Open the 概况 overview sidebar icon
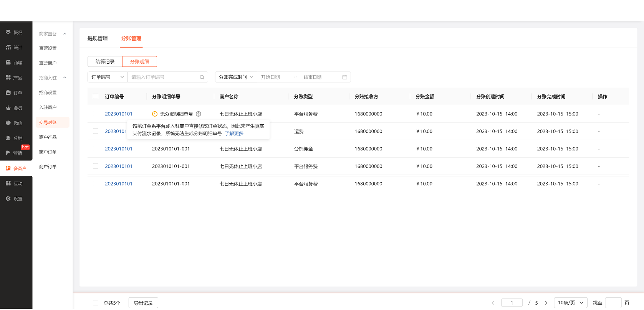 (8, 32)
